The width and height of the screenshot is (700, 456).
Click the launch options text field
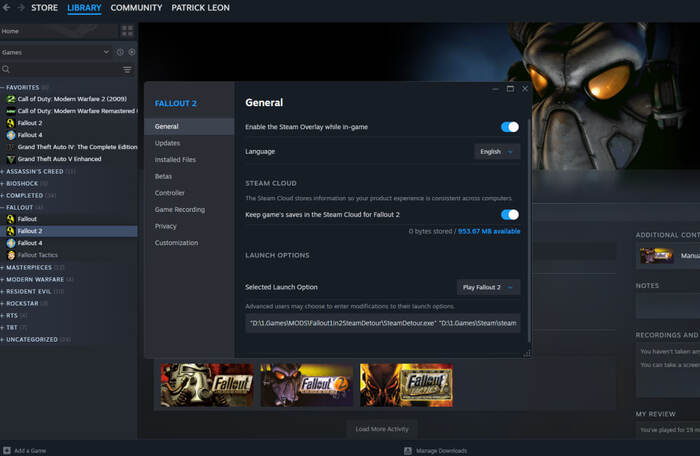pyautogui.click(x=382, y=322)
